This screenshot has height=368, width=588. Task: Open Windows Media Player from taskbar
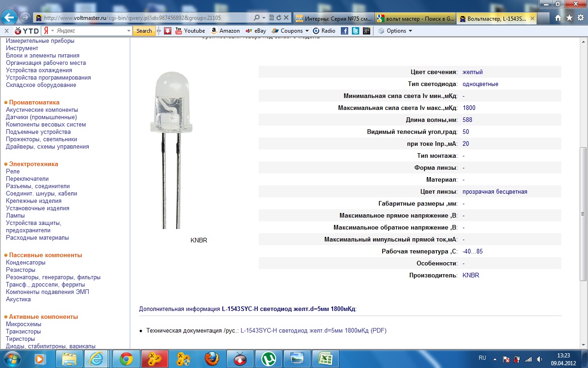(40, 358)
